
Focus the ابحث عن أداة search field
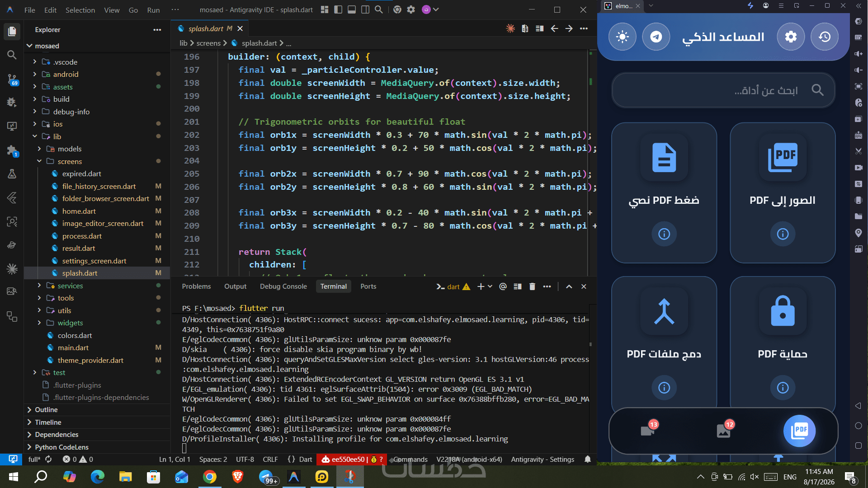point(723,90)
